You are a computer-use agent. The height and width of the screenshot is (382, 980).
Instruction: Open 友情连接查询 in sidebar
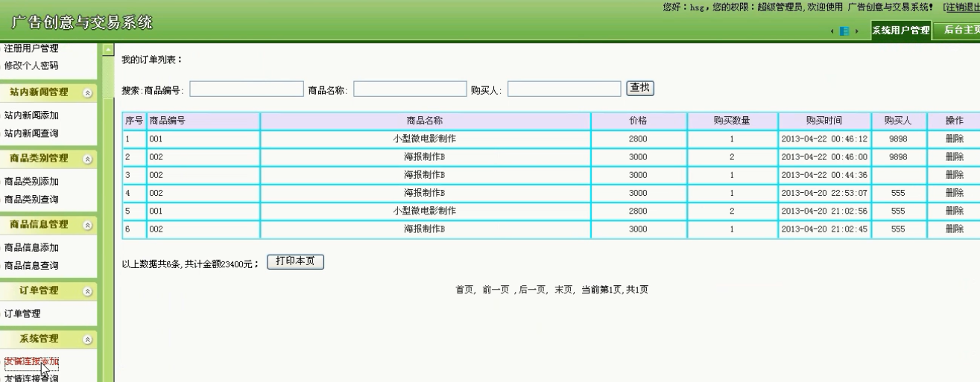(31, 378)
